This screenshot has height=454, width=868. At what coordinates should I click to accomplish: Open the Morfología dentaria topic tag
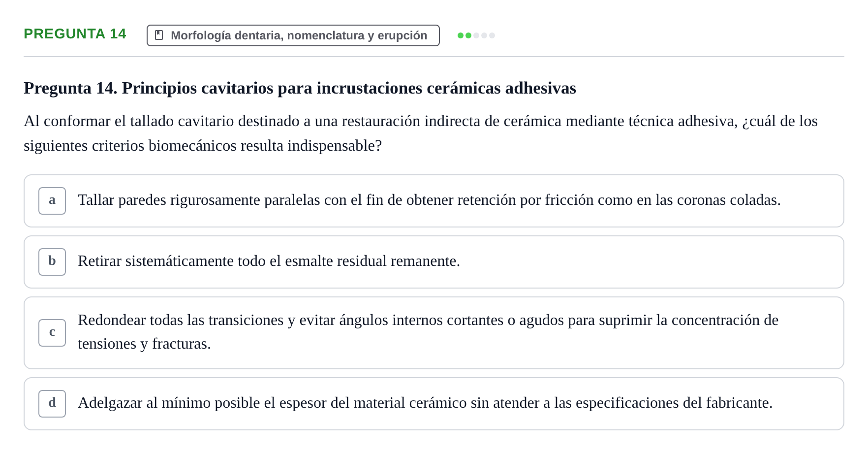point(293,35)
